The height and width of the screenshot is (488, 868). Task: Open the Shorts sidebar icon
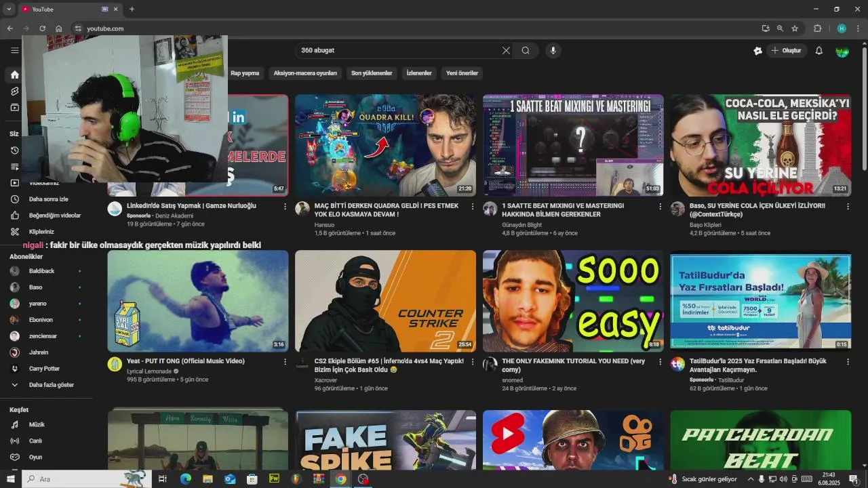coord(14,91)
